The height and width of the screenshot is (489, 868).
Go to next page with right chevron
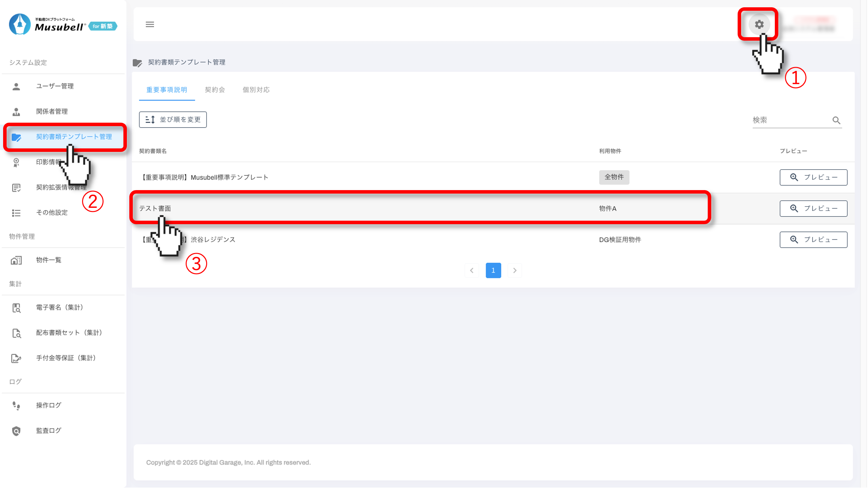point(514,270)
